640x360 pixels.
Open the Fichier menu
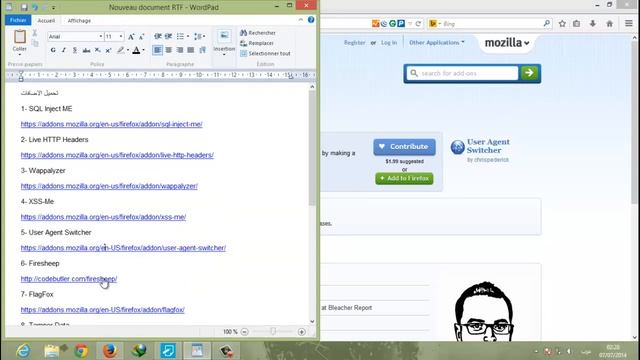18,20
